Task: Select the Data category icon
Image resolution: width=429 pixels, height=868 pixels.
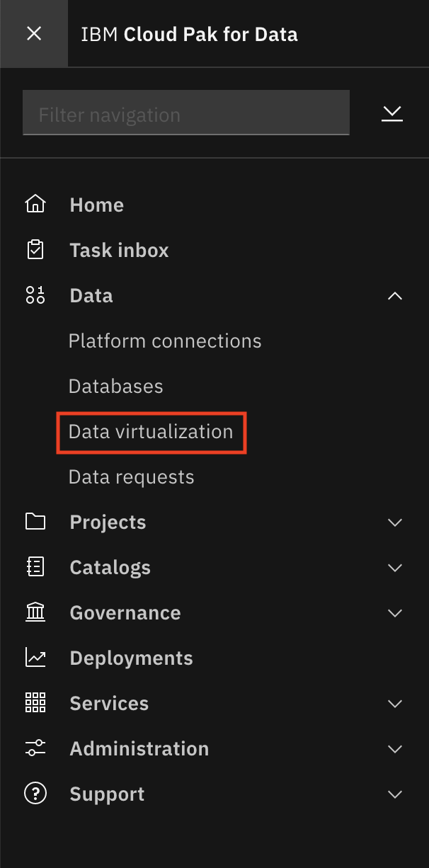Action: [x=35, y=295]
